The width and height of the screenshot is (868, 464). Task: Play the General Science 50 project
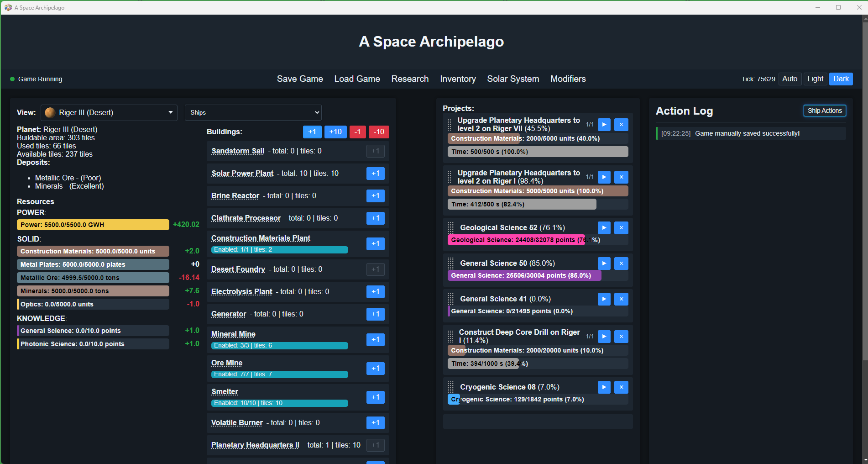coord(604,264)
